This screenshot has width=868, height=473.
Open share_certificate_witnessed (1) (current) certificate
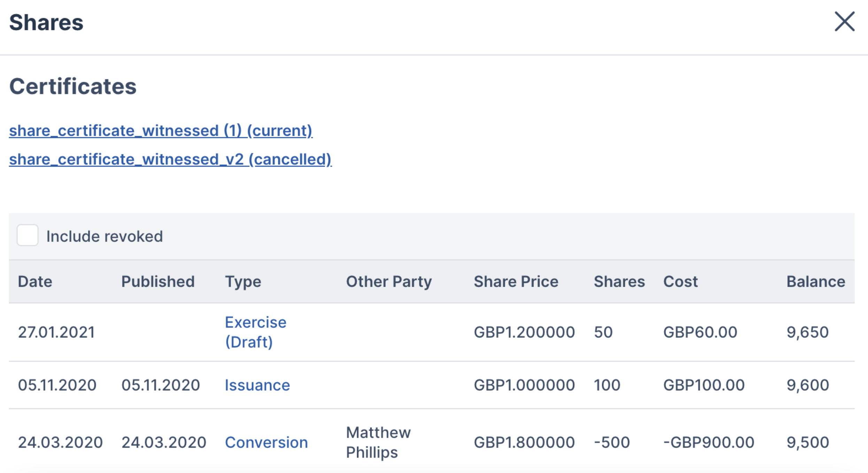point(161,131)
